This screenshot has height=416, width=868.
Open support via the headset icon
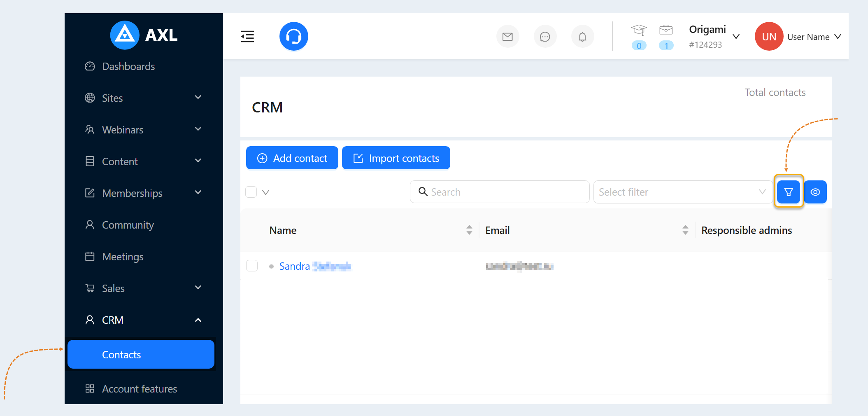(294, 36)
